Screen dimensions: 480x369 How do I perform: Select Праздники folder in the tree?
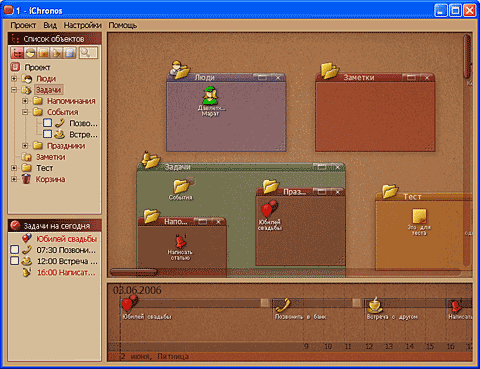click(x=66, y=146)
